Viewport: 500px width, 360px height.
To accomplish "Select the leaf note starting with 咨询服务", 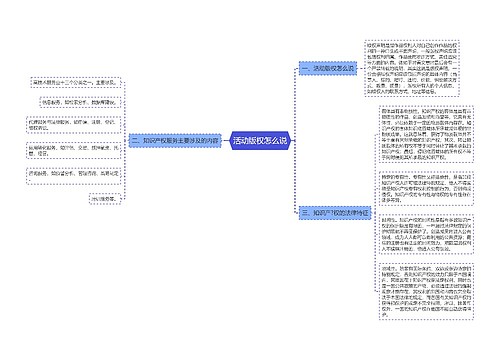I will pos(74,176).
